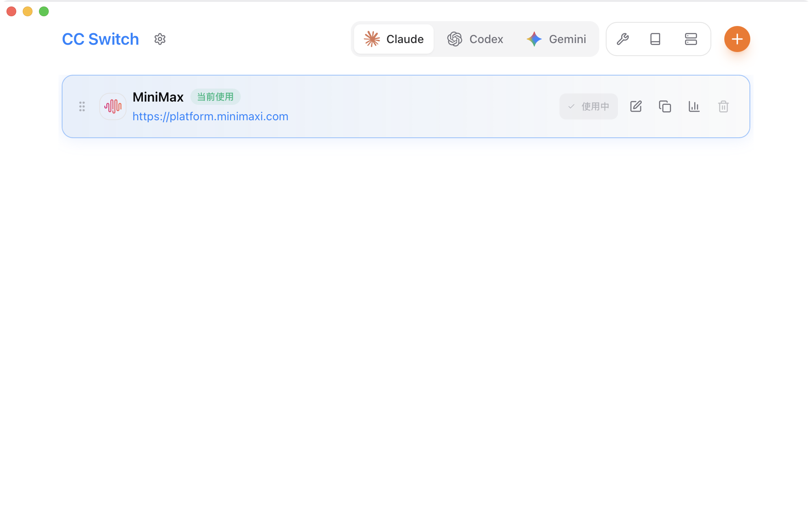Click the MiniMax provider name
This screenshot has height=529, width=812.
[x=158, y=97]
